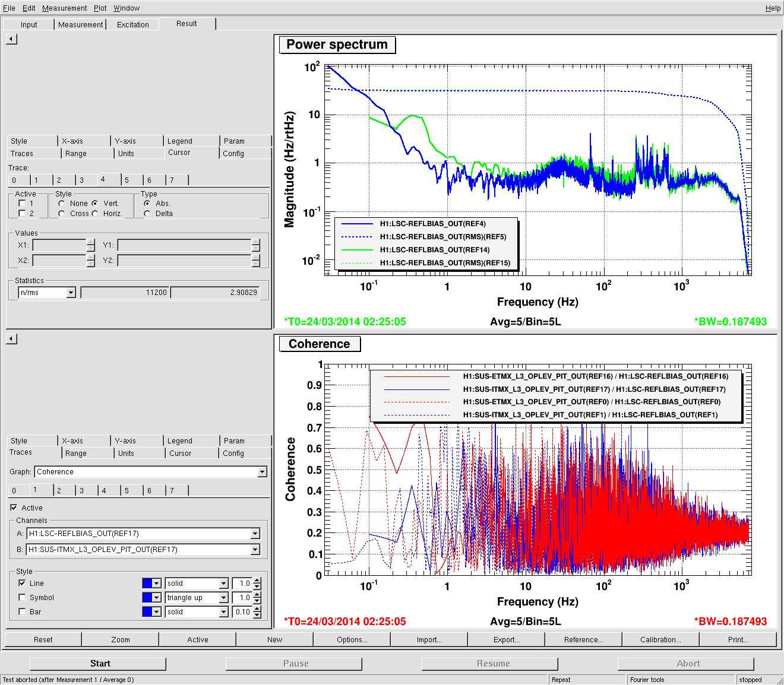The image size is (784, 685).
Task: Open the Plot menu
Action: pyautogui.click(x=100, y=8)
